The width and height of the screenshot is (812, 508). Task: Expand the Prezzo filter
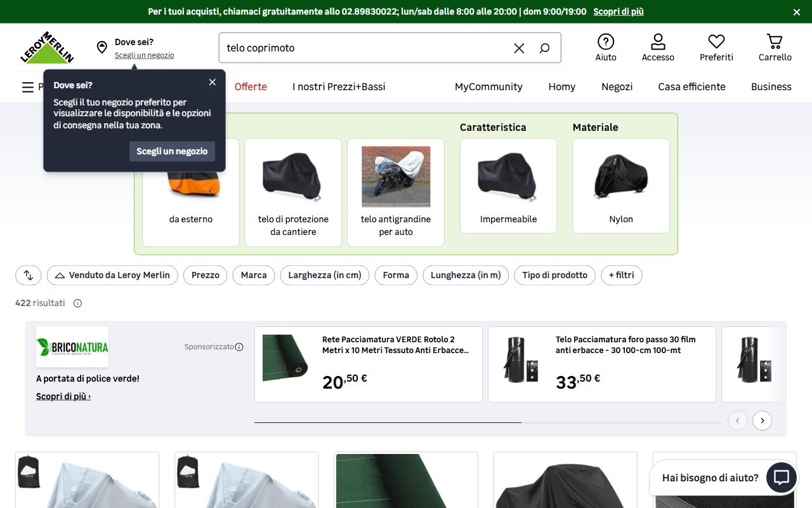[206, 275]
